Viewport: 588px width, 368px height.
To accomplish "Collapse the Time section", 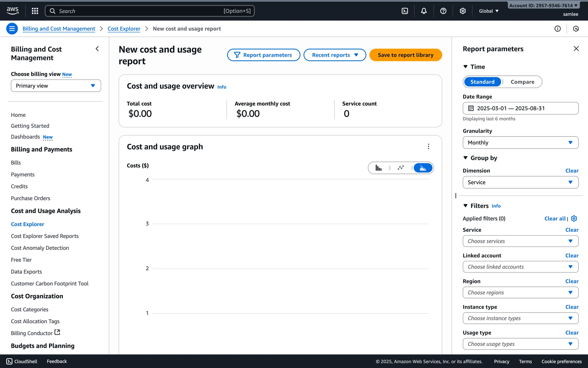I will point(466,67).
